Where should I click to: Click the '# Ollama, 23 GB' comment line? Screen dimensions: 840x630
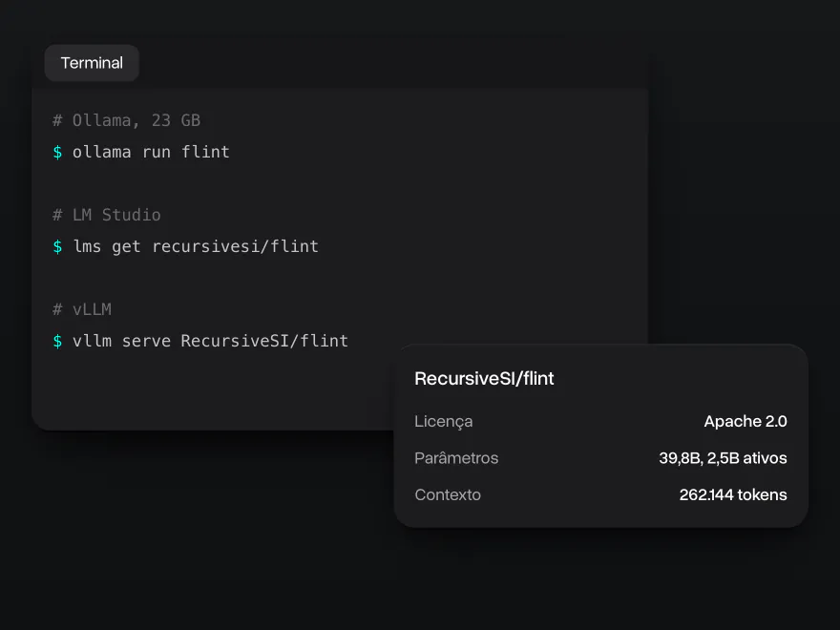pyautogui.click(x=126, y=120)
